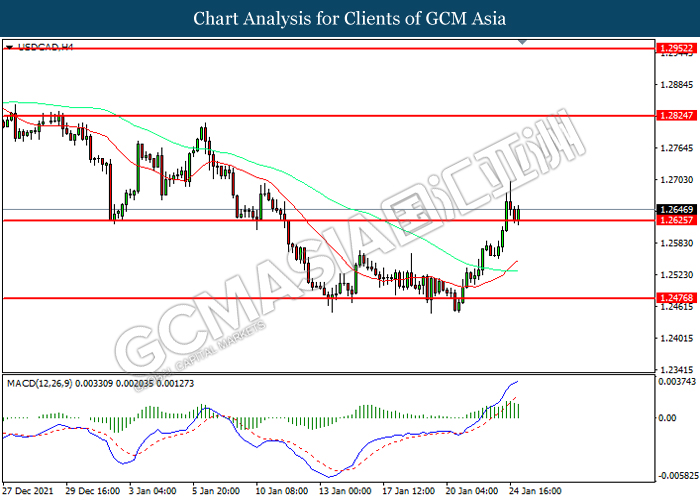Image resolution: width=700 pixels, height=500 pixels.
Task: Select the 1.29522 red price level label
Action: pos(676,48)
